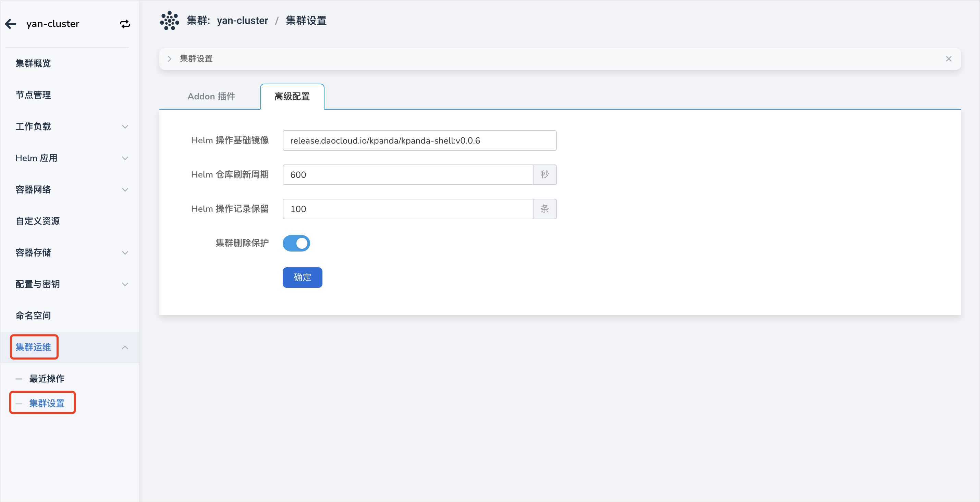Expand the Helm 应用 menu
The image size is (980, 502).
[125, 158]
